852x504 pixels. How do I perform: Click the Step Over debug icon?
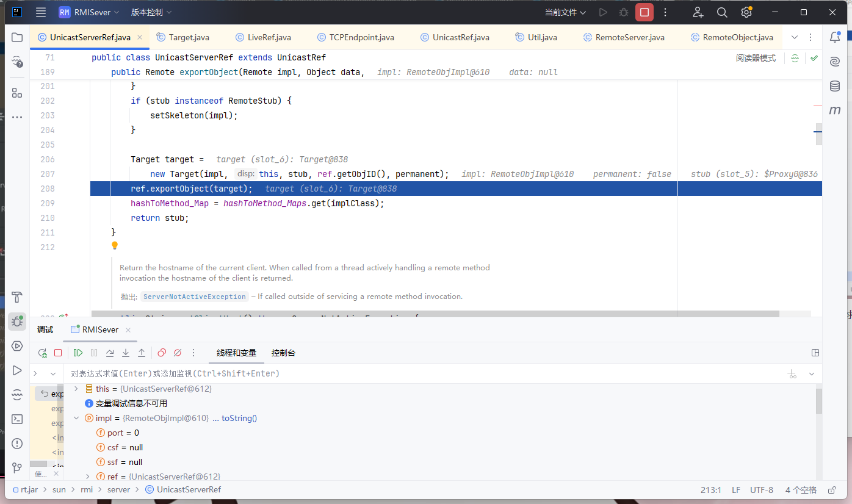click(110, 353)
